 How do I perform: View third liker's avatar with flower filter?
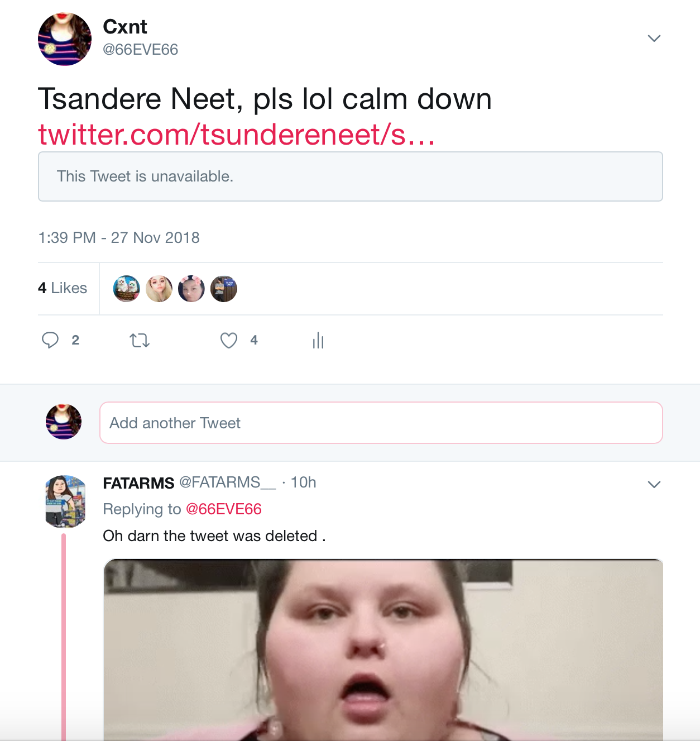point(191,289)
